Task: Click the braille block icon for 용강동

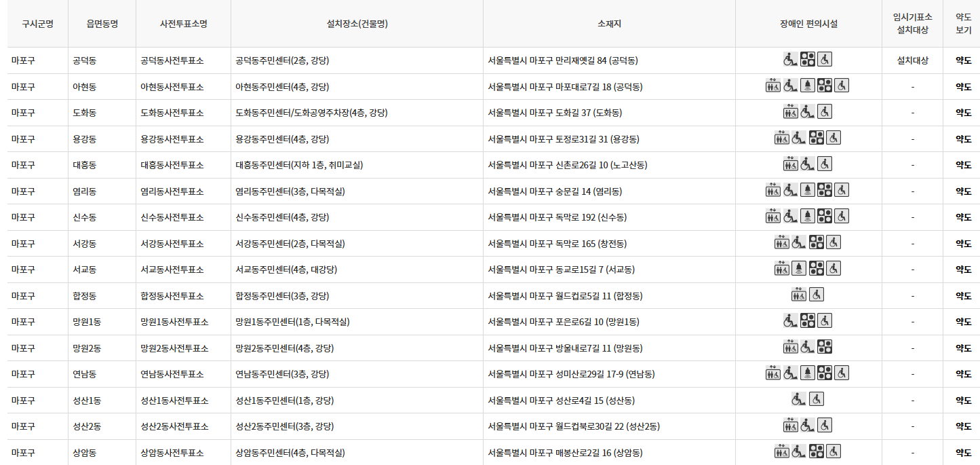Action: (816, 138)
